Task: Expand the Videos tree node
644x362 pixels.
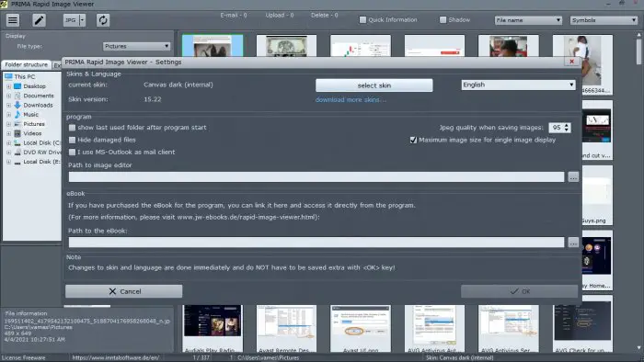Action: pos(8,133)
